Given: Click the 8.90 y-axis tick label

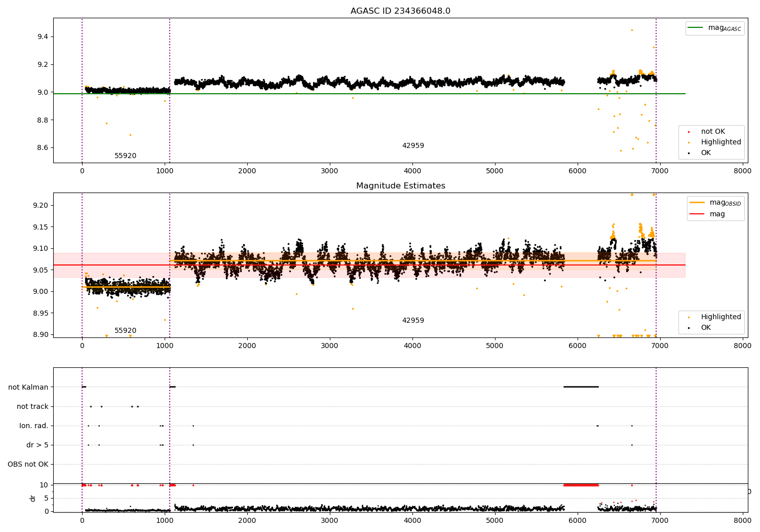Looking at the screenshot, I should [40, 335].
